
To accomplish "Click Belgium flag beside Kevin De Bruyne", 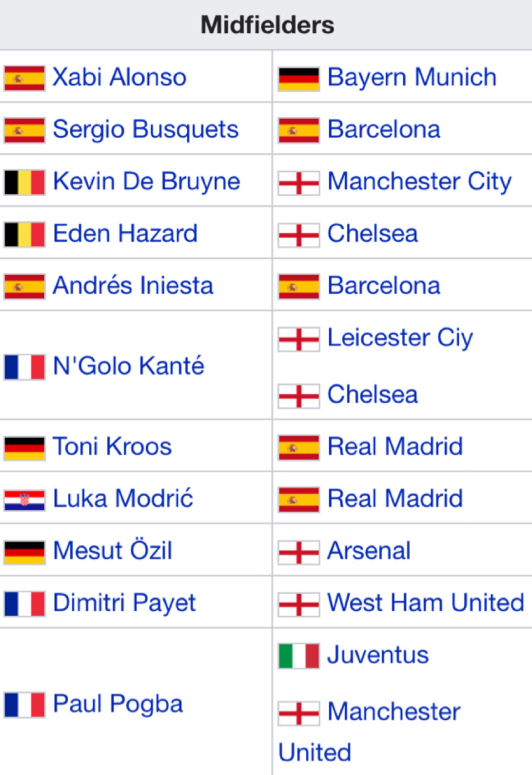I will point(25,182).
